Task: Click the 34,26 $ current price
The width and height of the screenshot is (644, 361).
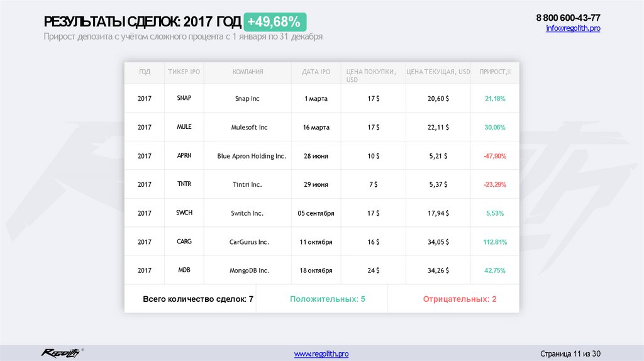Action: point(438,270)
